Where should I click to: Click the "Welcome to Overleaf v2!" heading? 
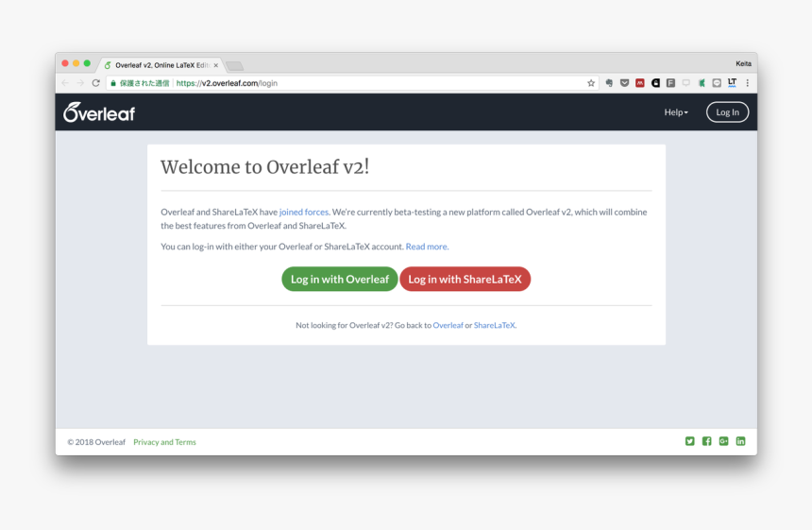264,167
